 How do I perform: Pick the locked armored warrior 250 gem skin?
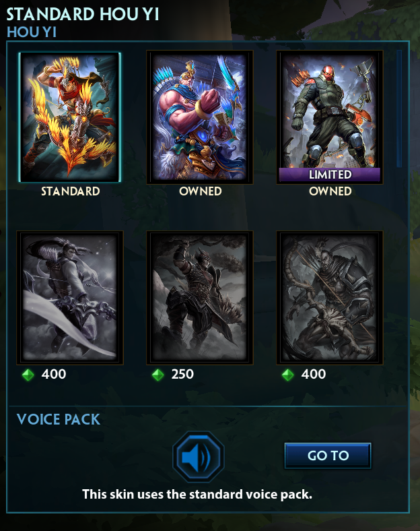tap(199, 298)
